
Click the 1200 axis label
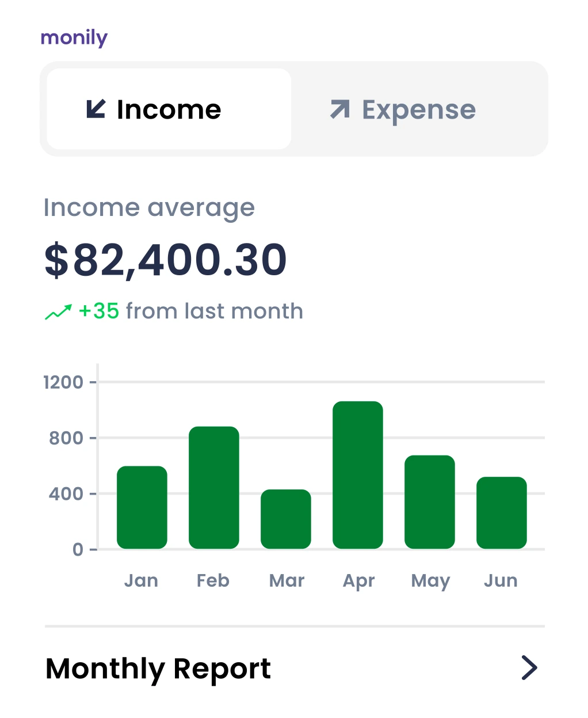tap(63, 382)
